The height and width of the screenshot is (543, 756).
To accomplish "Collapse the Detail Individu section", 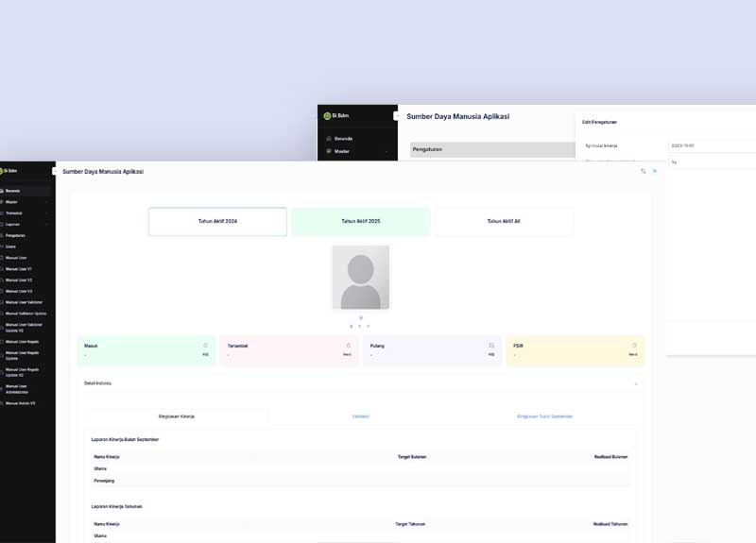I will point(635,383).
